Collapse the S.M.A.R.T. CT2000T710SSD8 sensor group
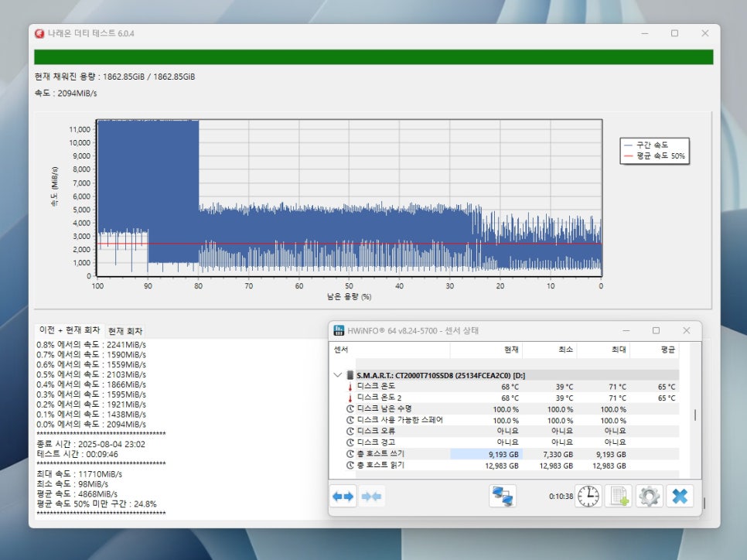Image resolution: width=747 pixels, height=560 pixels. (338, 375)
